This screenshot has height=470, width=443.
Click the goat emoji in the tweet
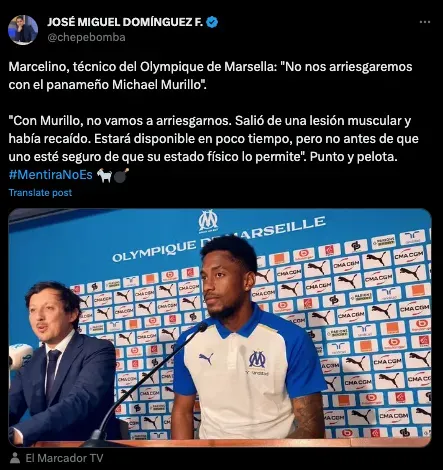click(104, 175)
